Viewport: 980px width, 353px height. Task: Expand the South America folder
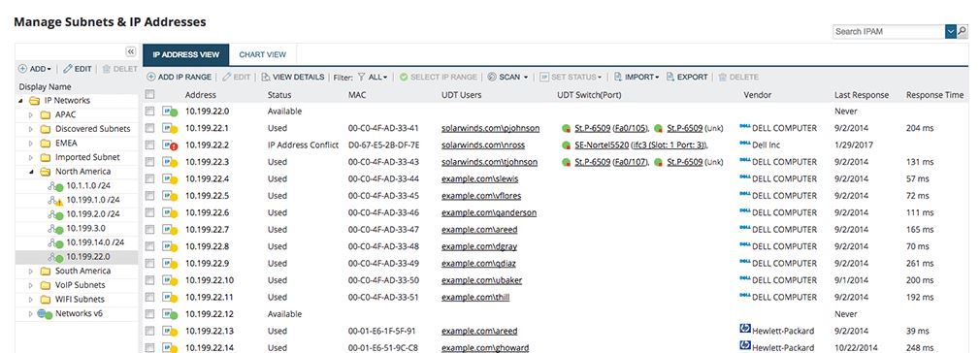coord(31,272)
